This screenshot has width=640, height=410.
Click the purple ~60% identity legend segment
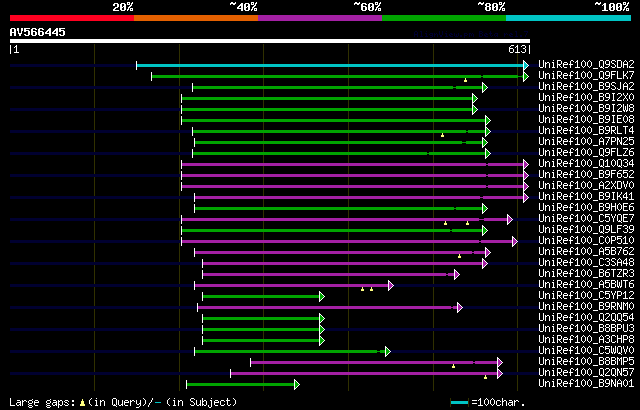tap(320, 18)
